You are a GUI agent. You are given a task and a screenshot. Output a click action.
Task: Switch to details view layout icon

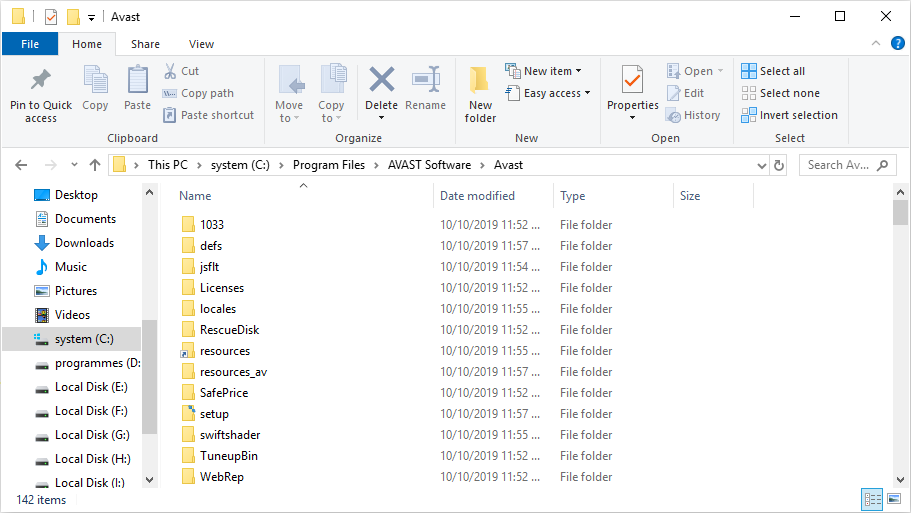[x=873, y=499]
